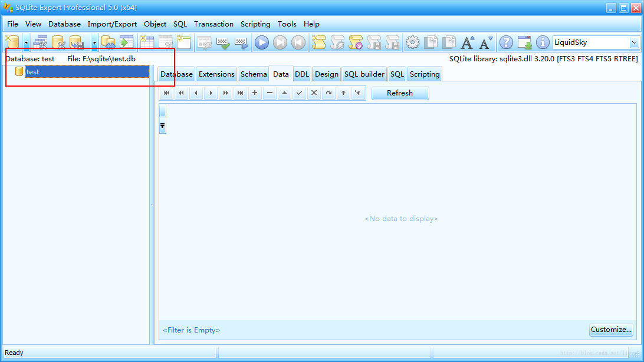Open the SQL menu

click(180, 24)
